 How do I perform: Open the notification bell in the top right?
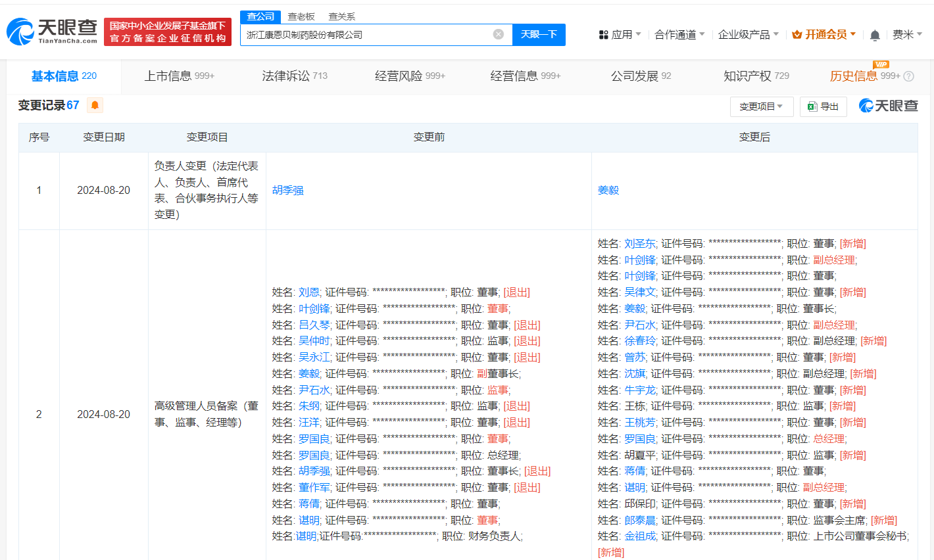875,34
